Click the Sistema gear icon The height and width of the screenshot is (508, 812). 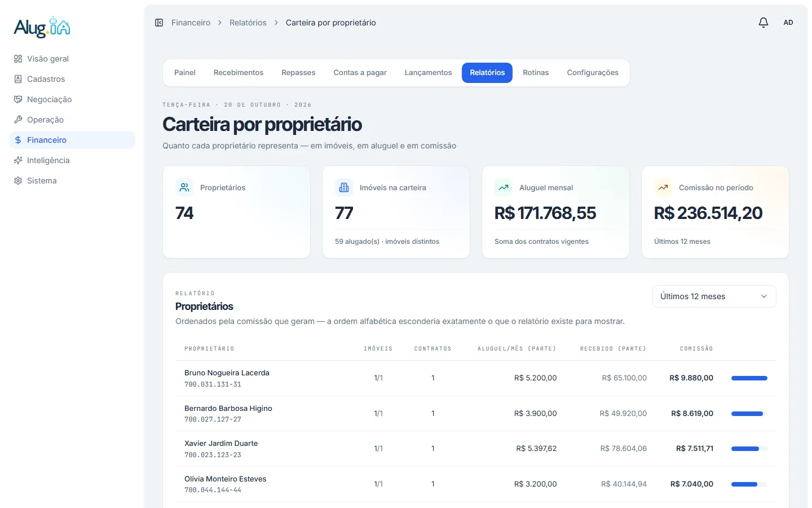tap(18, 181)
